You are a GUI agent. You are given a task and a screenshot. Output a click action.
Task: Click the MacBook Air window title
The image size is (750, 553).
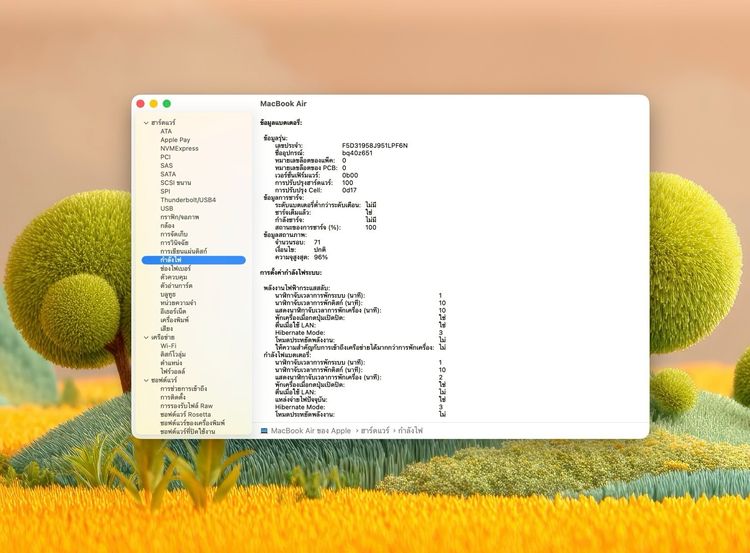[x=284, y=103]
